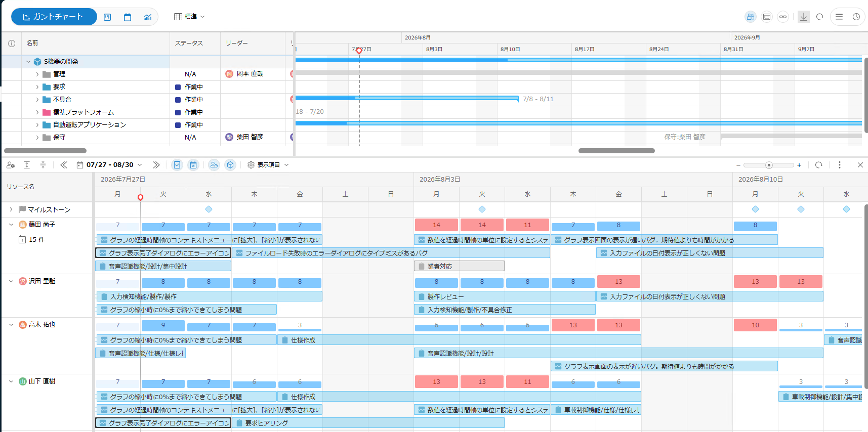
Task: Collapse the 藤田 尚子 resource row
Action: 11,225
